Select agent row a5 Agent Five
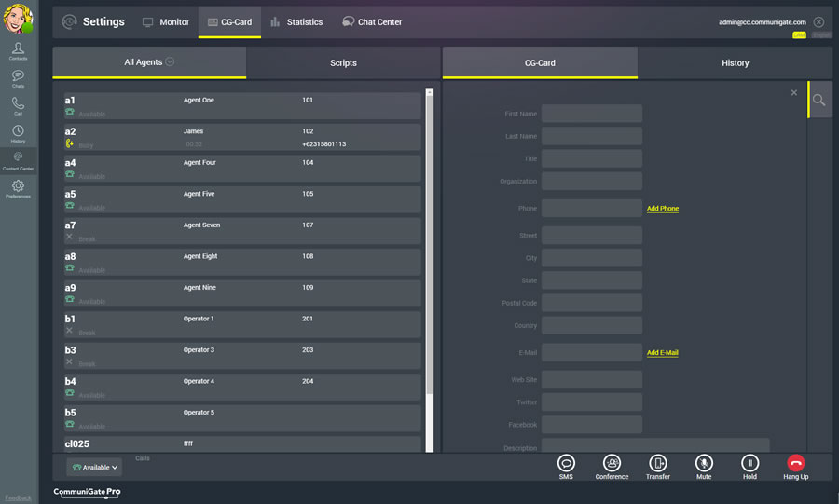This screenshot has width=839, height=504. coord(242,200)
